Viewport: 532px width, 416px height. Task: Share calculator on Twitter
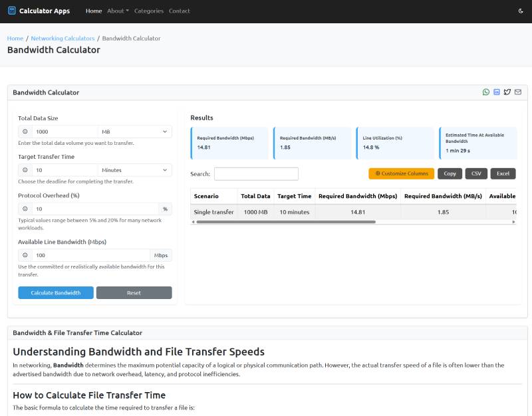point(507,92)
